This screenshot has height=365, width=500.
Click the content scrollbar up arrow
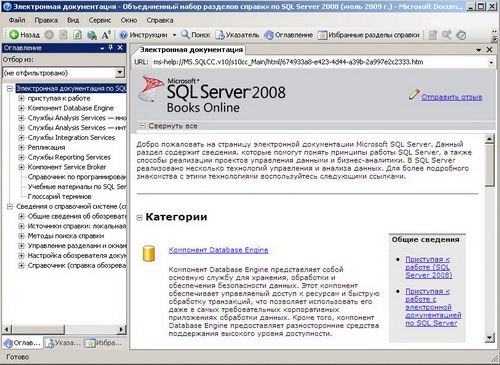click(489, 139)
